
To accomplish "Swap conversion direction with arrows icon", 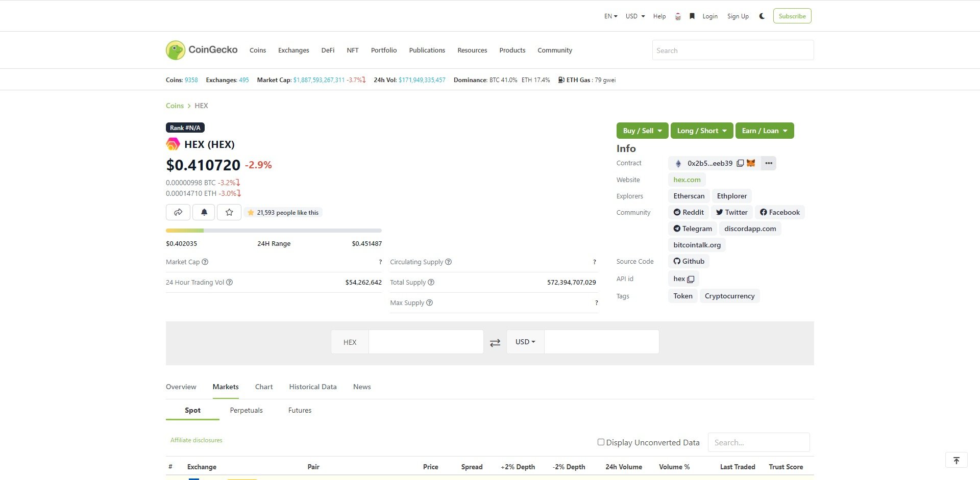I will 495,342.
